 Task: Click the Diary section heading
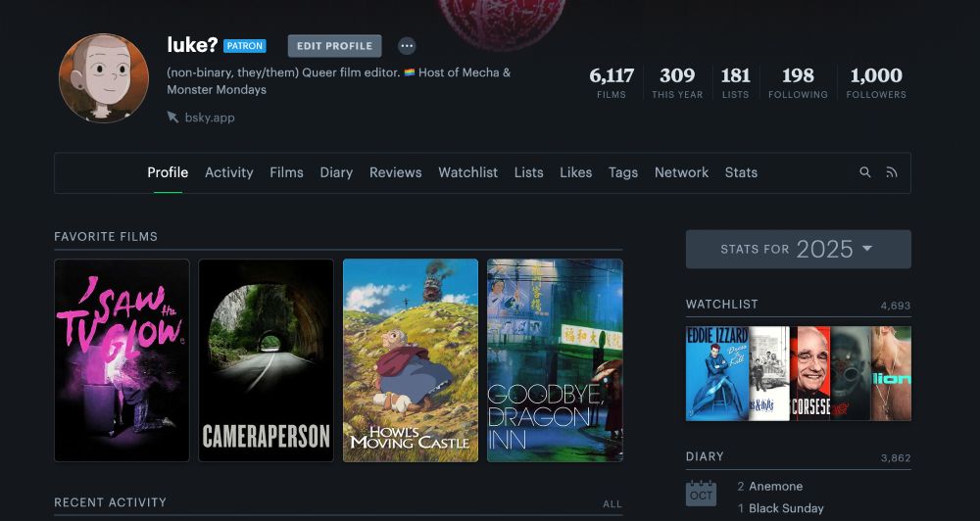705,456
